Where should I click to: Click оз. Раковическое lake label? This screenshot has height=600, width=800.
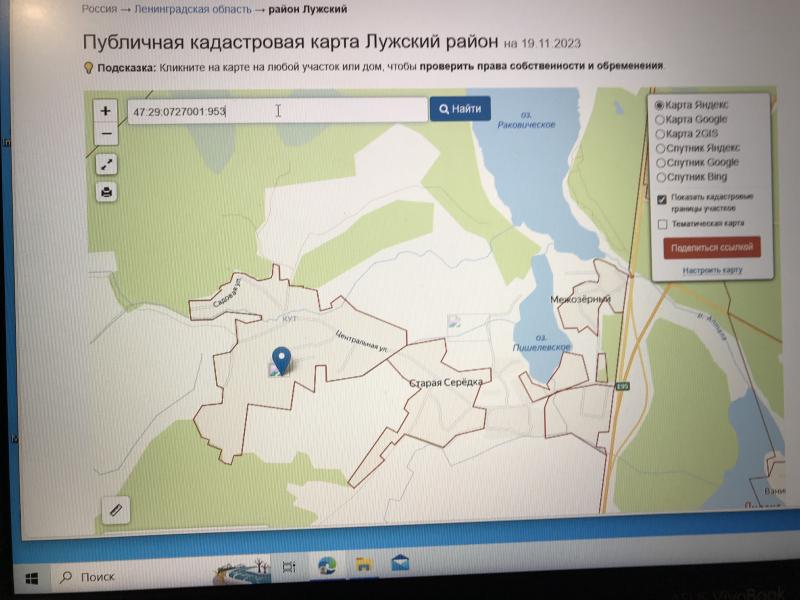[526, 120]
